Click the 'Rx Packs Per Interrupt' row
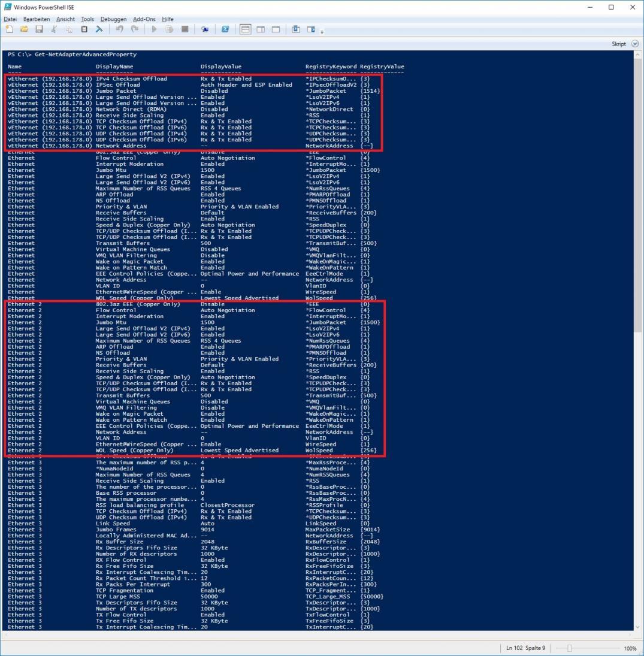 pyautogui.click(x=132, y=585)
